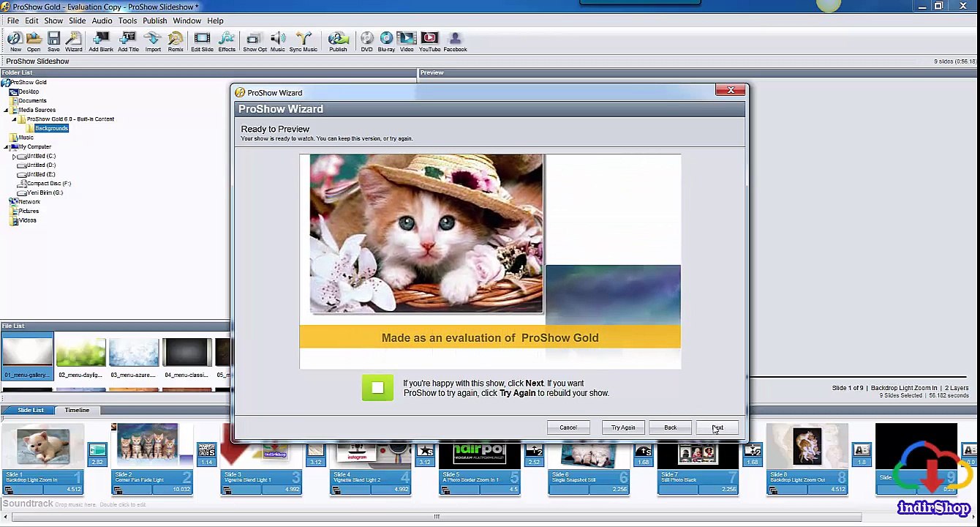
Task: Click the Try Again button
Action: click(x=623, y=427)
